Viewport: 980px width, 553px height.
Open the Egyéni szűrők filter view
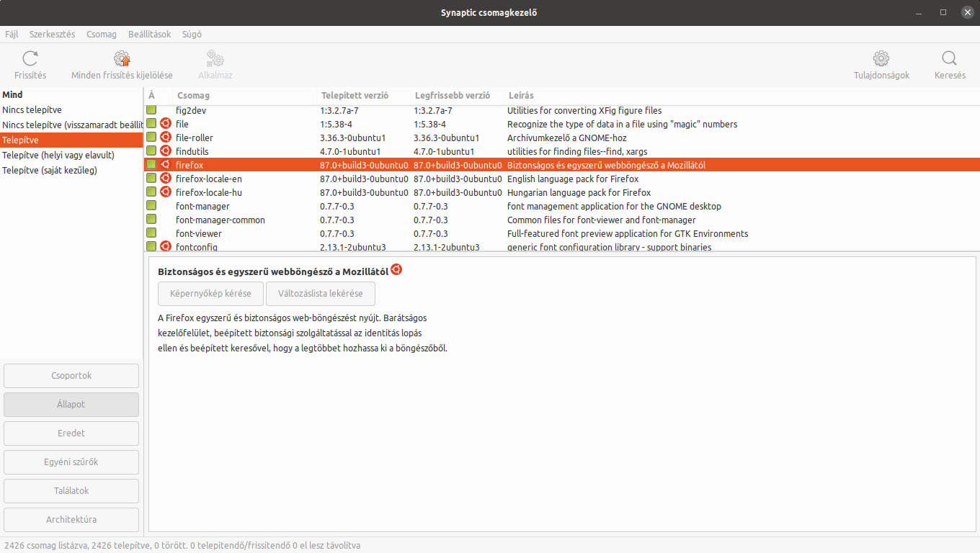pos(71,462)
